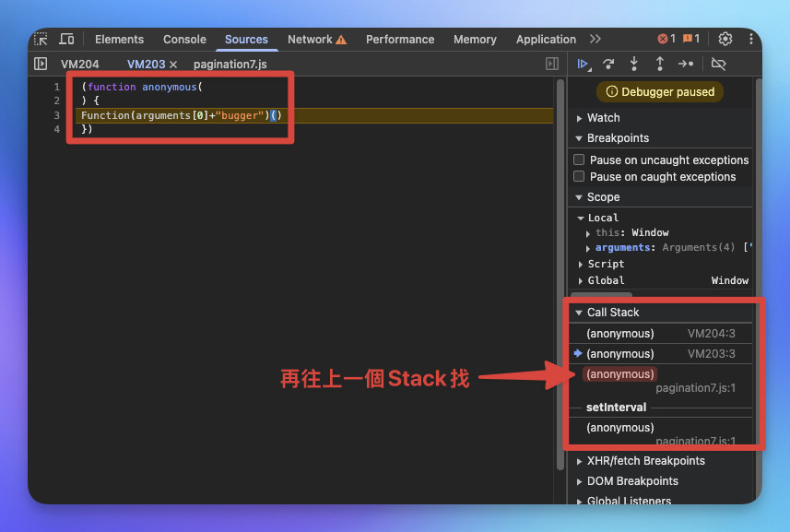Toggle device toolbar icon
This screenshot has height=532, width=790.
66,39
